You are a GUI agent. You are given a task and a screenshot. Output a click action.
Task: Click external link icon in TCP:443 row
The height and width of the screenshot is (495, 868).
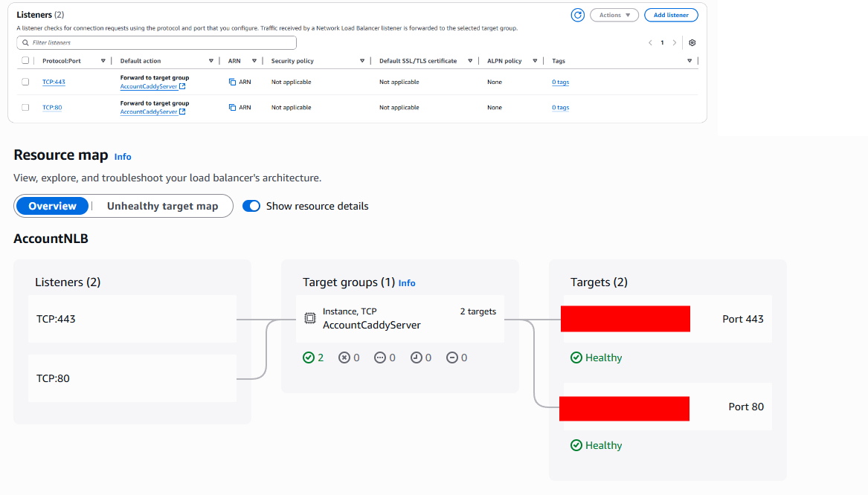pos(182,87)
